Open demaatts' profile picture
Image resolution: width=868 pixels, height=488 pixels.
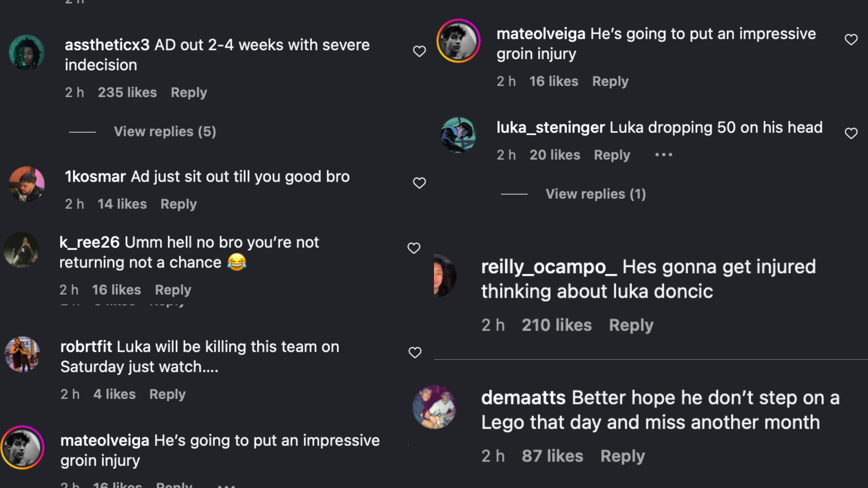pos(434,407)
